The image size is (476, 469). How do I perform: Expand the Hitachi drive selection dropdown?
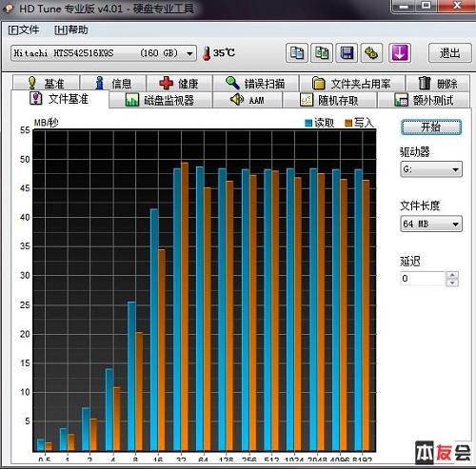(x=104, y=53)
